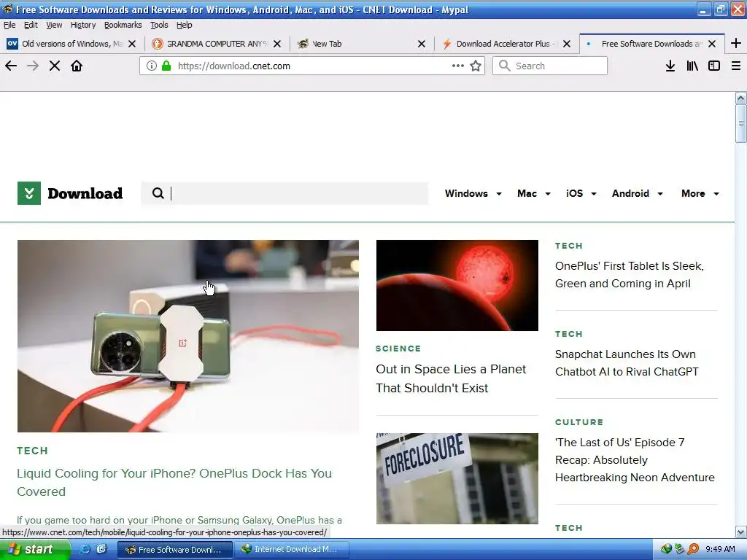Click the green secure padlock icon
The width and height of the screenshot is (747, 560).
point(166,66)
